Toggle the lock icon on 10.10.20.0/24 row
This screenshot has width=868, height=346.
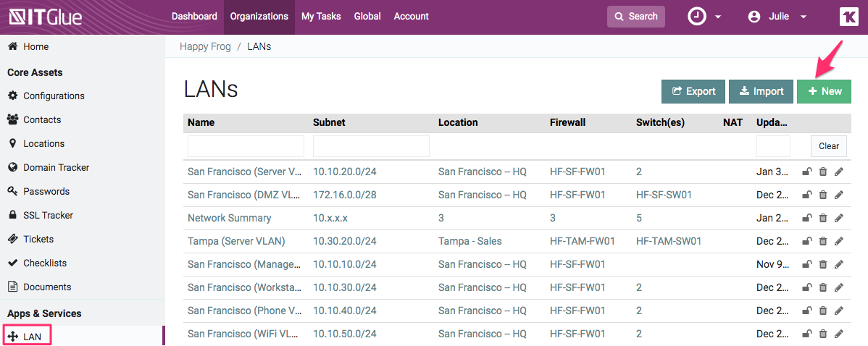pyautogui.click(x=806, y=172)
